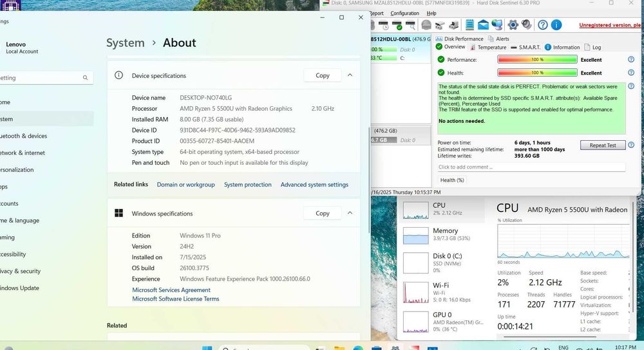Click the question mark help toolbar icon
This screenshot has width=644, height=350.
(542, 25)
